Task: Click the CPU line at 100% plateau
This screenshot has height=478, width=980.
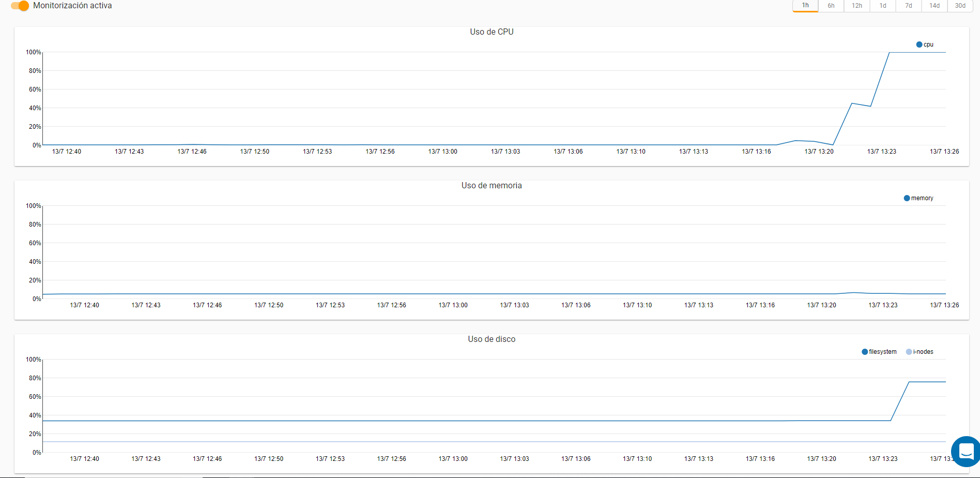Action: 917,52
